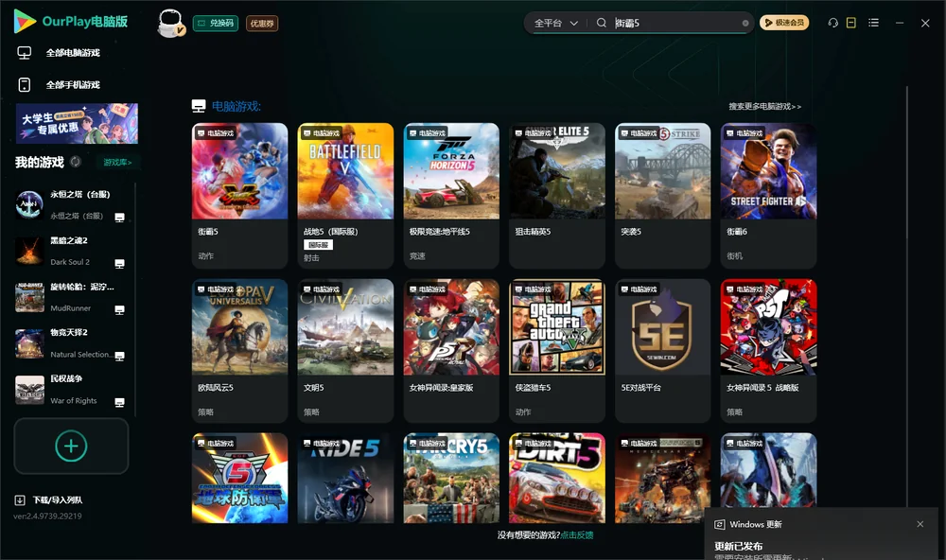Open the 优惠券 coupon button

[x=262, y=23]
